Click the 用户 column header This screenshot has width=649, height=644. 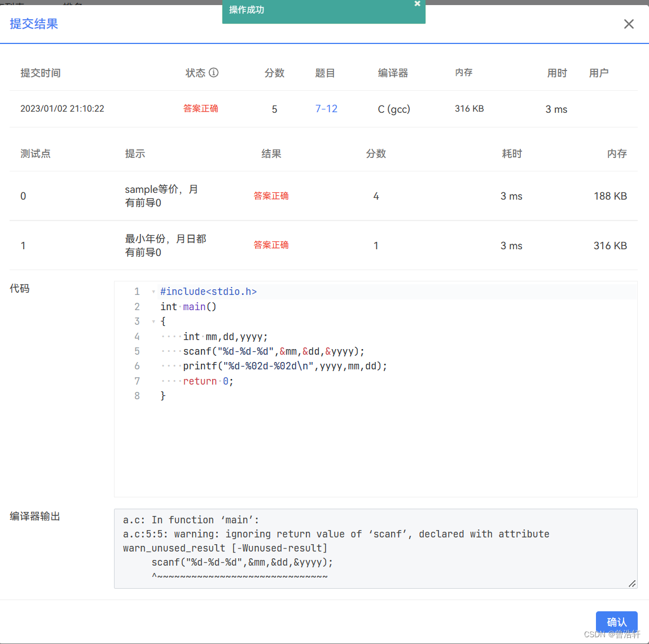coord(599,73)
